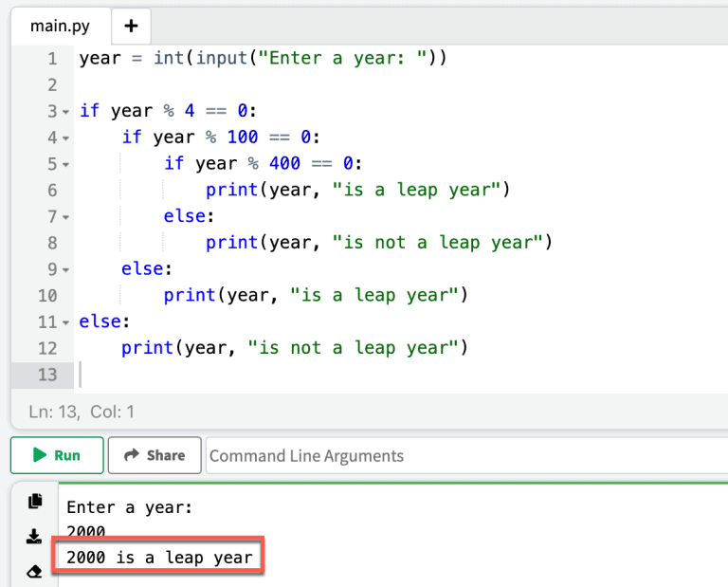Select line number 10 in gutter
Viewport: 728px width, 587px height.
(x=47, y=296)
